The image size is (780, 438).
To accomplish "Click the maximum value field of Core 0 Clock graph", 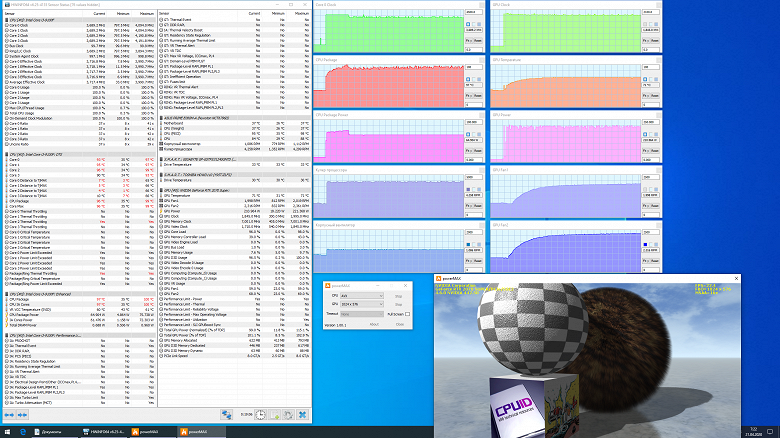I will click(474, 12).
